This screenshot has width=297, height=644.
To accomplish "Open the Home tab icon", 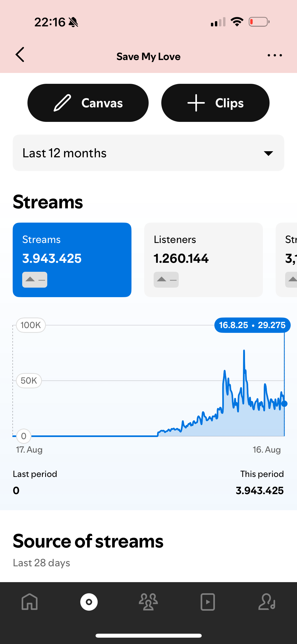I will (x=30, y=602).
